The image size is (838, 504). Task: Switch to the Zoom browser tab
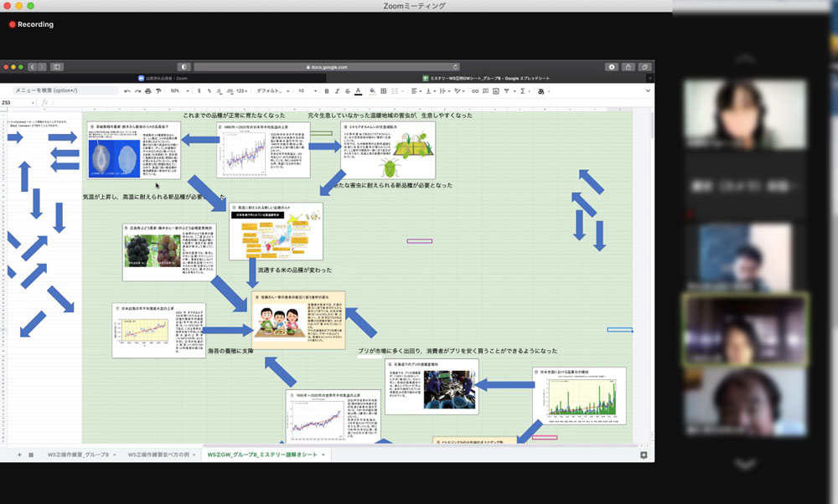166,78
